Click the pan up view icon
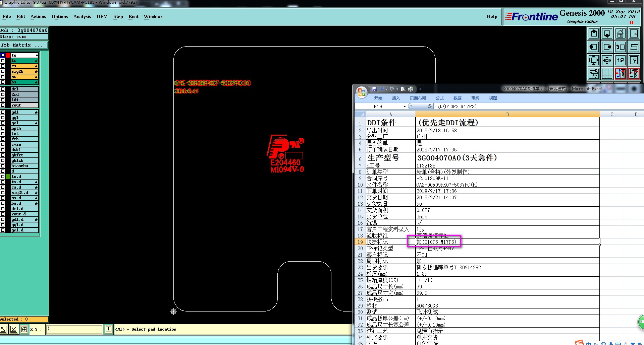The height and width of the screenshot is (345, 644). tap(594, 33)
